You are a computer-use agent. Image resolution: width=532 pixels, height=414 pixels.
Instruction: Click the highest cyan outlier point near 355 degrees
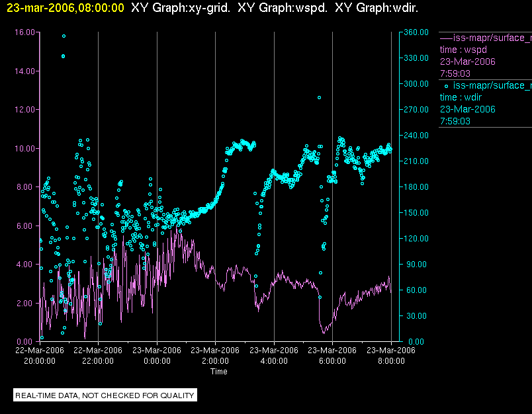[x=64, y=36]
